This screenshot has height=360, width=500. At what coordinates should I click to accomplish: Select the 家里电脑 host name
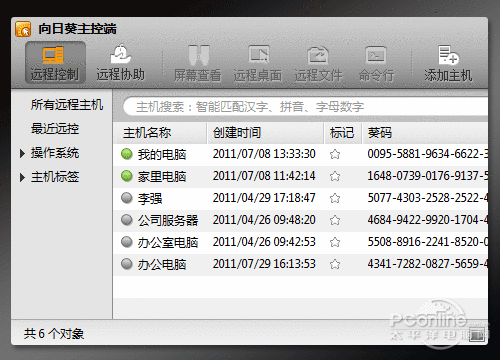[162, 177]
